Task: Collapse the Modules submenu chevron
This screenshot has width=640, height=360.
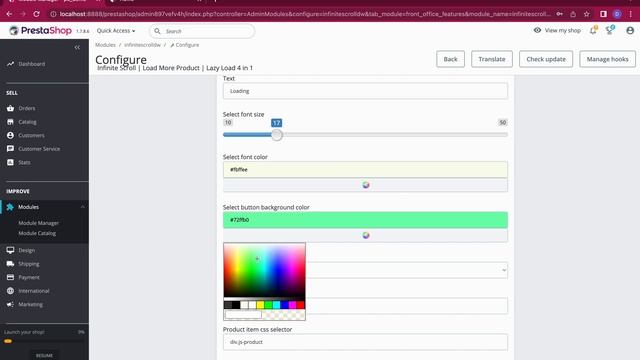Action: (82, 207)
